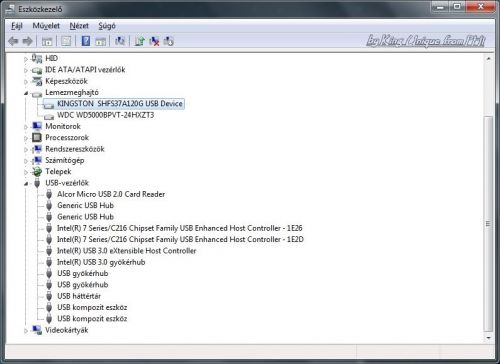Click the Update driver software icon

[x=140, y=41]
